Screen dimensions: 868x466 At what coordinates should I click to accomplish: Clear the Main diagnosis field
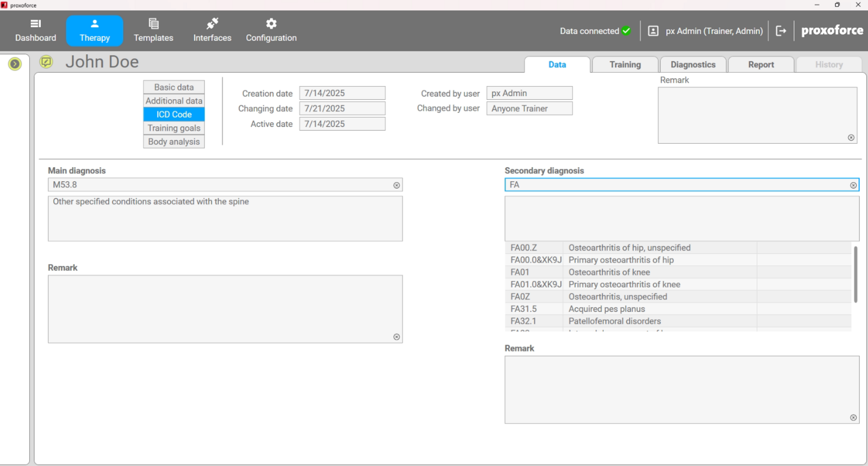click(x=397, y=186)
